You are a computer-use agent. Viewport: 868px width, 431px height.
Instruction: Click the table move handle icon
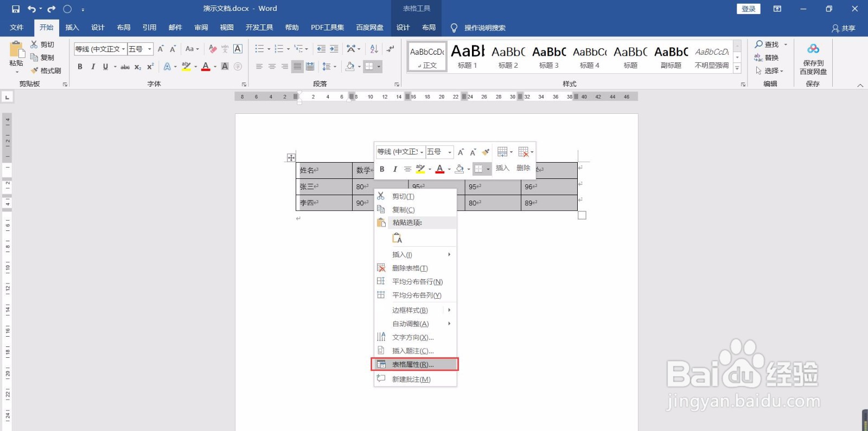click(291, 158)
